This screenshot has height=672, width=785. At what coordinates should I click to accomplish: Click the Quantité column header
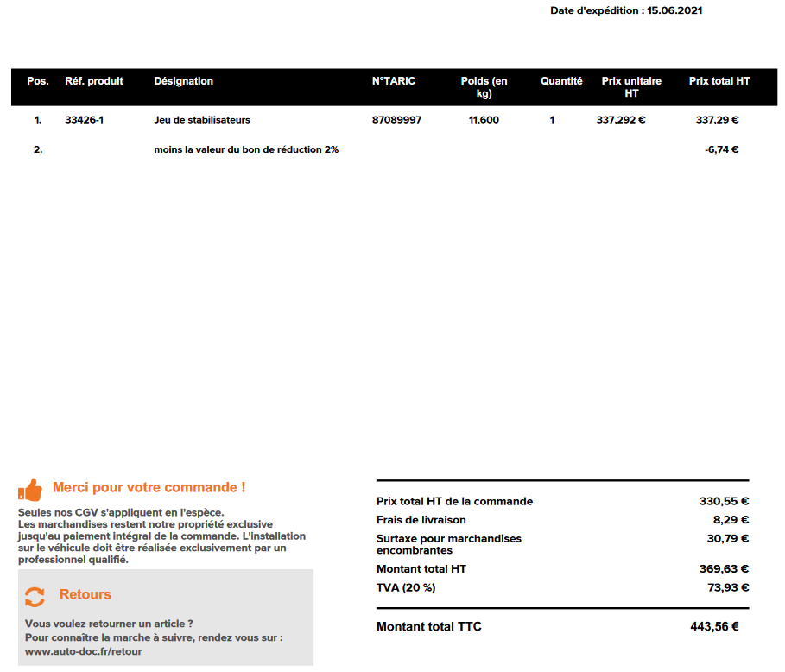(x=561, y=81)
